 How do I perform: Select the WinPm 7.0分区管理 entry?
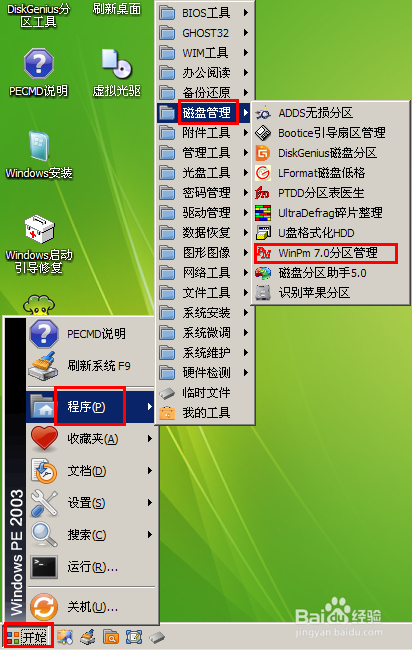326,253
